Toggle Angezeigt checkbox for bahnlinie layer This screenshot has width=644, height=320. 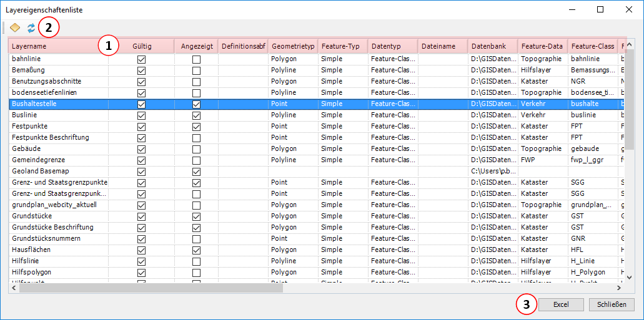[196, 59]
